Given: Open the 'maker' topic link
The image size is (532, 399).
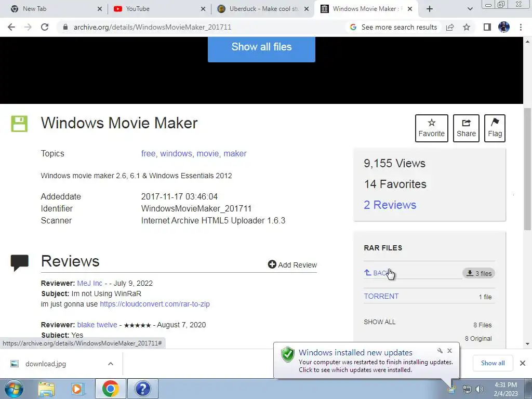Looking at the screenshot, I should click(x=235, y=153).
